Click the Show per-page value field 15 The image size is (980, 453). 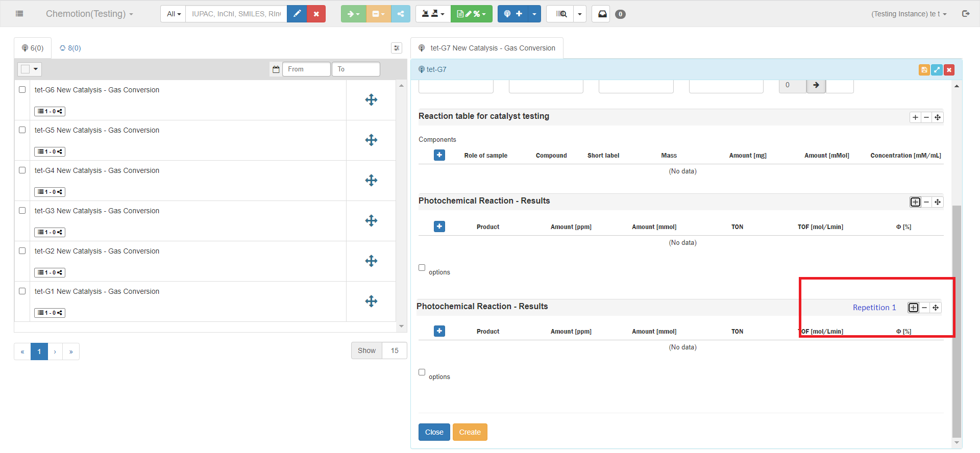click(395, 350)
